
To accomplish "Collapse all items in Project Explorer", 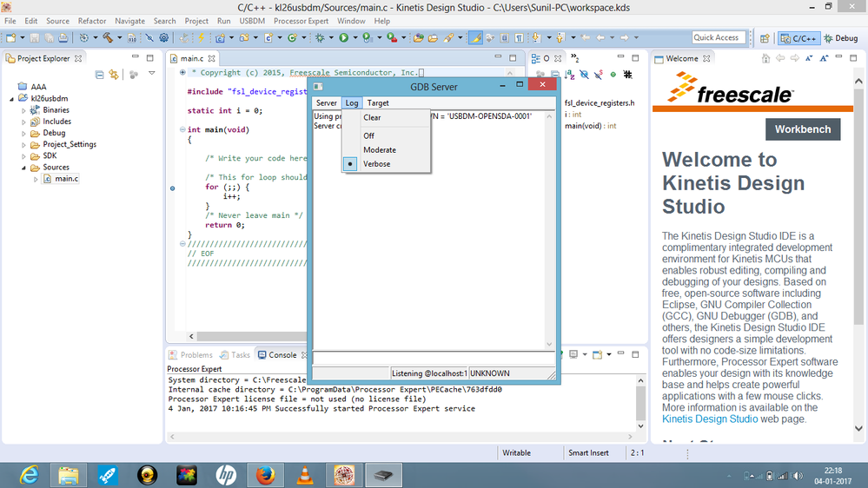I will click(x=100, y=75).
